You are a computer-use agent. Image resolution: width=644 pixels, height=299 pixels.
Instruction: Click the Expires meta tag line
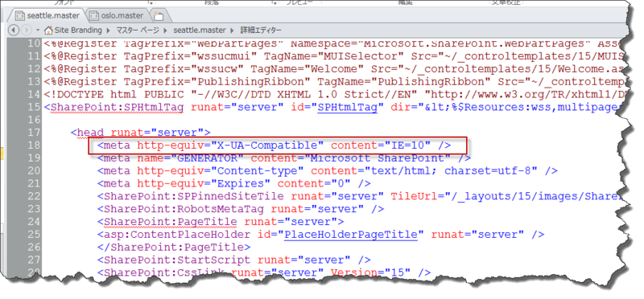pos(233,183)
